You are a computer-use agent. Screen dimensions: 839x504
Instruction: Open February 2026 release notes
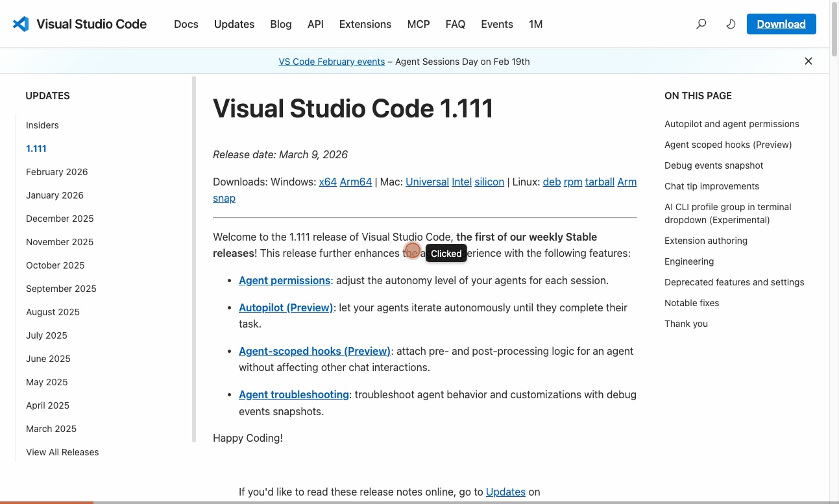(57, 172)
